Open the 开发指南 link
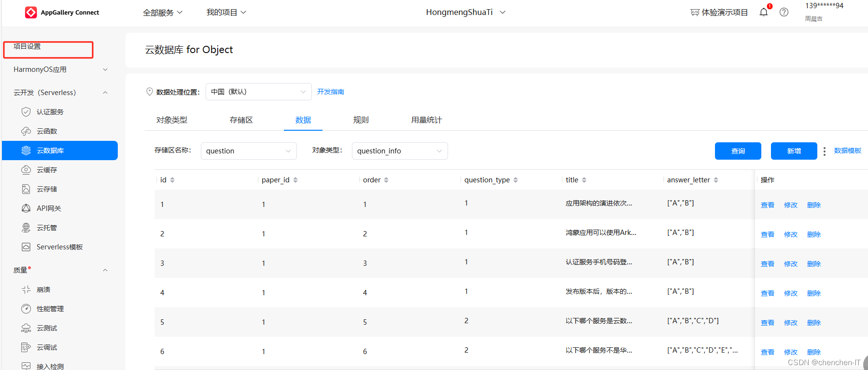 tap(331, 92)
